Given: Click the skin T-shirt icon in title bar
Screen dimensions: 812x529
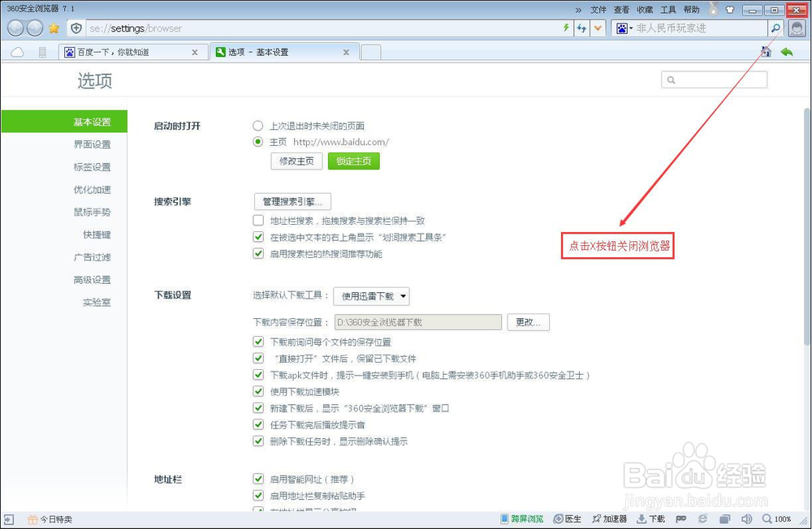Looking at the screenshot, I should point(730,9).
